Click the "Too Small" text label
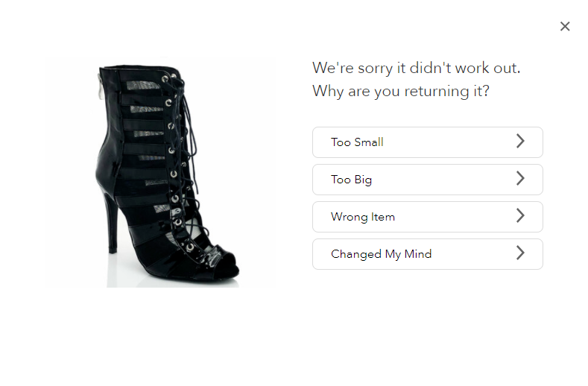The image size is (588, 386). coord(357,142)
